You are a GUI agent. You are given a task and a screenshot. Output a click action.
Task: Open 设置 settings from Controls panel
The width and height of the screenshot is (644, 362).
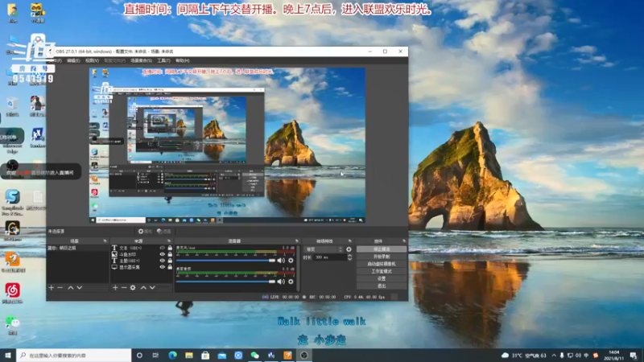(382, 278)
